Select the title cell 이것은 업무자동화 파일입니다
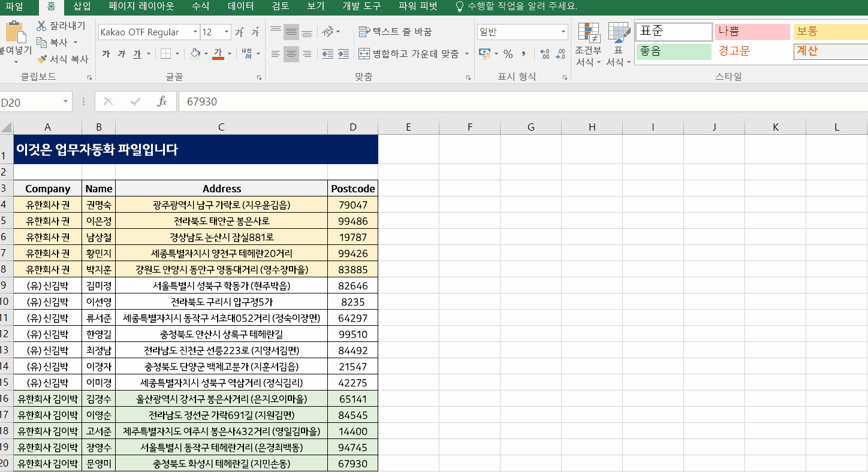868x472 pixels. pyautogui.click(x=195, y=150)
